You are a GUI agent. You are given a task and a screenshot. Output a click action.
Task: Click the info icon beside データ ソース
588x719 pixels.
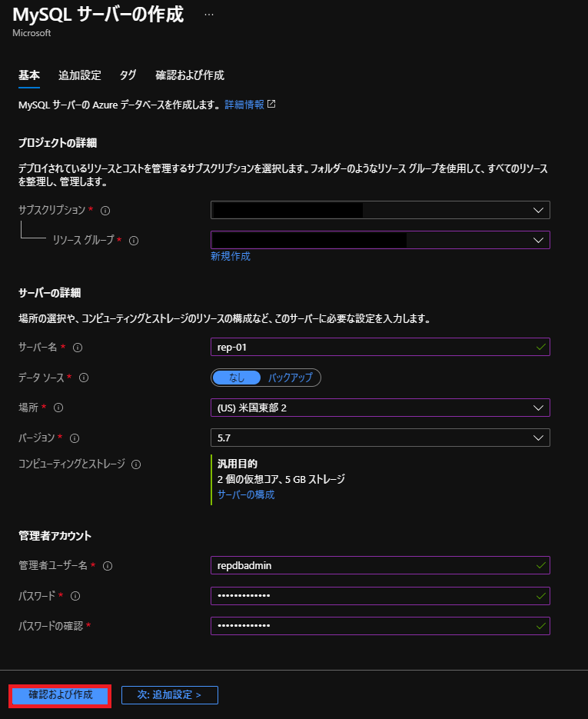(84, 378)
